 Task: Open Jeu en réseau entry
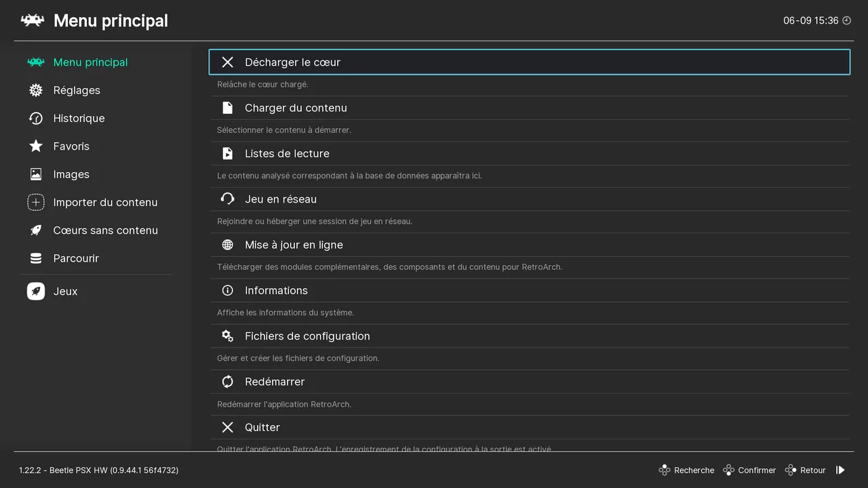tap(529, 199)
